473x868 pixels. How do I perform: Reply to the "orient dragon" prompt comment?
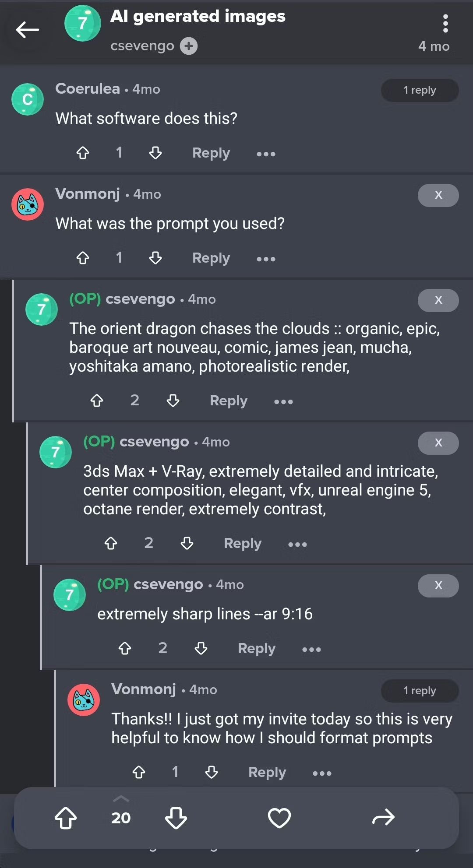pyautogui.click(x=228, y=401)
